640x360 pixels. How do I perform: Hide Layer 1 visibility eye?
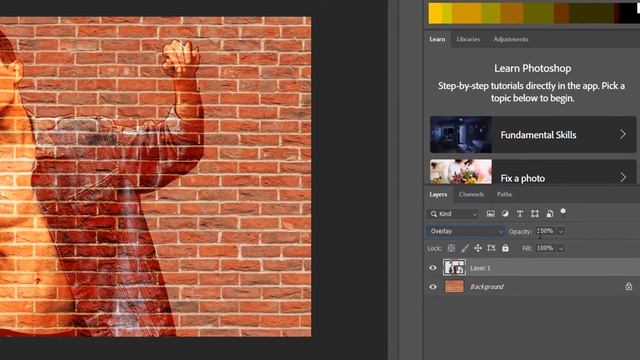click(x=433, y=268)
